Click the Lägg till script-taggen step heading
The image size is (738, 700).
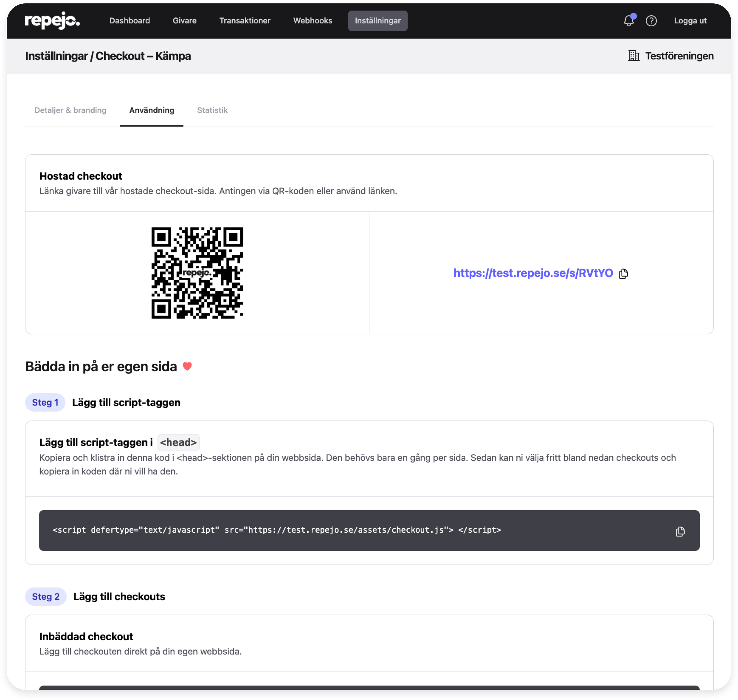pyautogui.click(x=127, y=403)
